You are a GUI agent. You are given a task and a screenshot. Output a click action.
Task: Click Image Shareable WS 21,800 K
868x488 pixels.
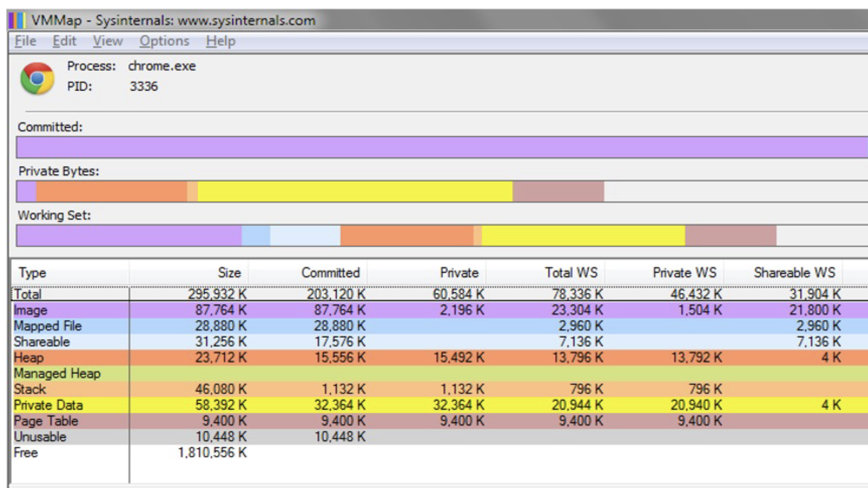[x=815, y=310]
